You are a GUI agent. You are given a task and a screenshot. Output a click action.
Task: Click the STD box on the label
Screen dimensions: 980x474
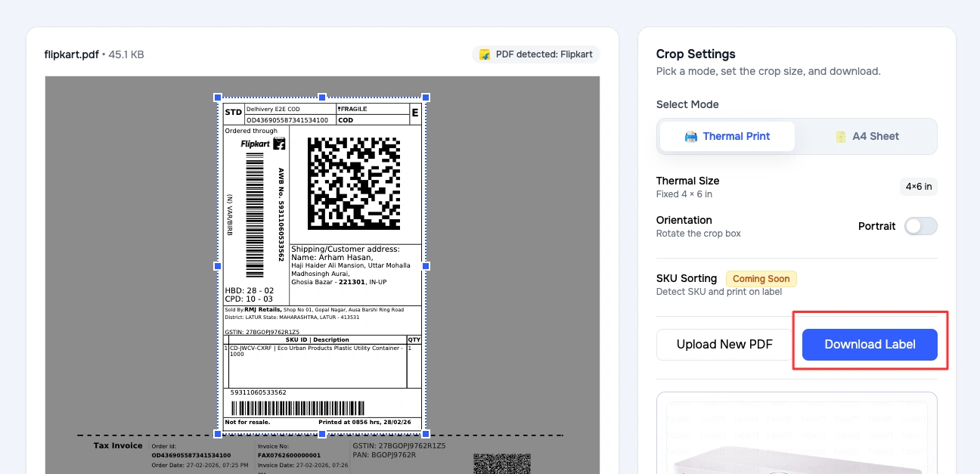233,114
